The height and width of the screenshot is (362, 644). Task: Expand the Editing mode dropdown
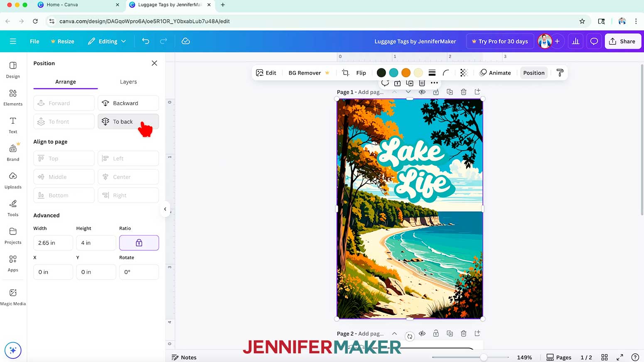[107, 41]
